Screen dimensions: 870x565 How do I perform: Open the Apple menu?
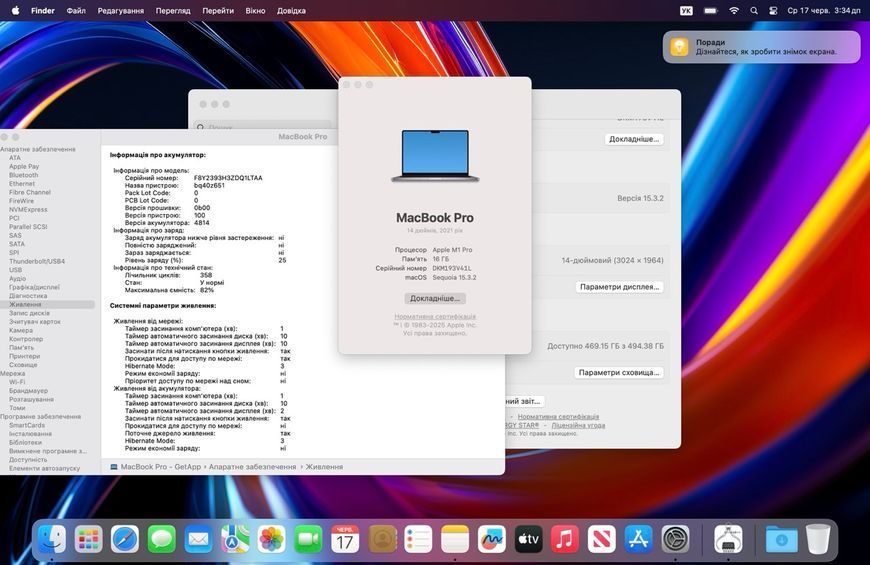click(x=15, y=10)
